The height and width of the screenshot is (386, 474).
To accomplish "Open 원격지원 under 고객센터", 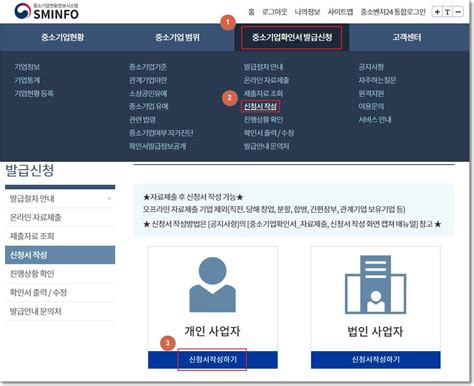I will [x=371, y=93].
